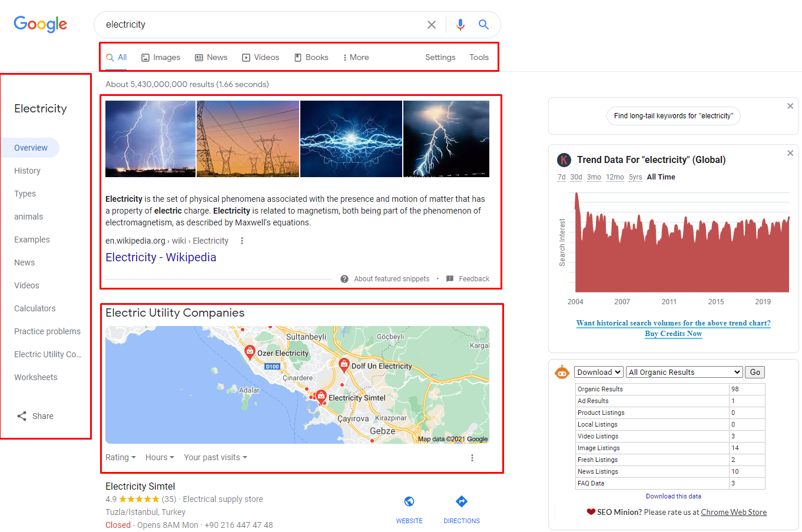Click the Directions arrow icon
The width and height of the screenshot is (802, 532).
[x=462, y=501]
